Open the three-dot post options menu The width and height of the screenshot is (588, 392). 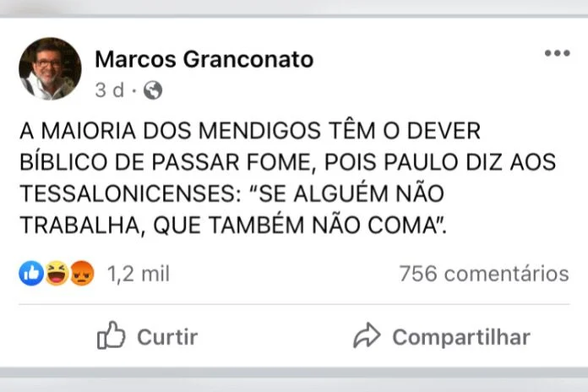[557, 53]
